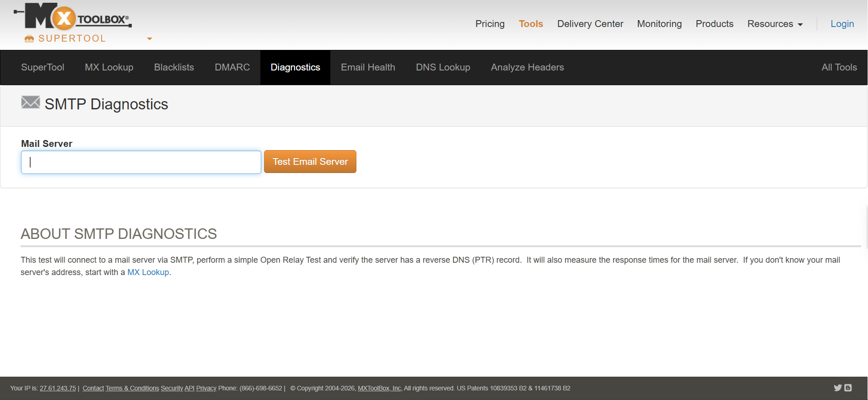
Task: Open the API link in the footer
Action: point(189,388)
